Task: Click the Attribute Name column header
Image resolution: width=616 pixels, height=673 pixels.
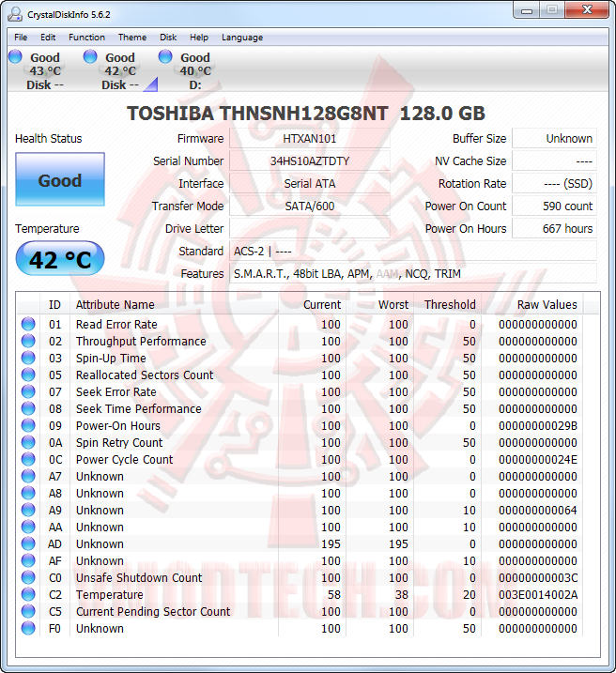Action: tap(174, 305)
